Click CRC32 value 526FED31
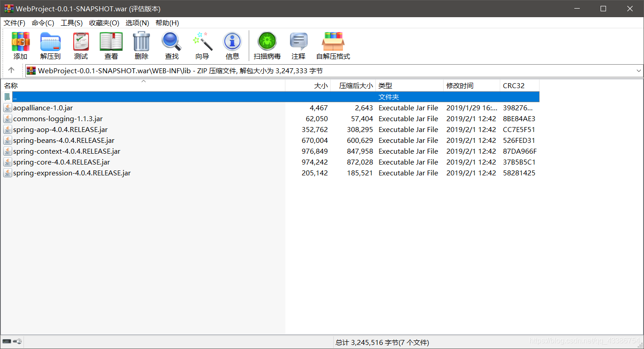Image resolution: width=644 pixels, height=349 pixels. (519, 141)
